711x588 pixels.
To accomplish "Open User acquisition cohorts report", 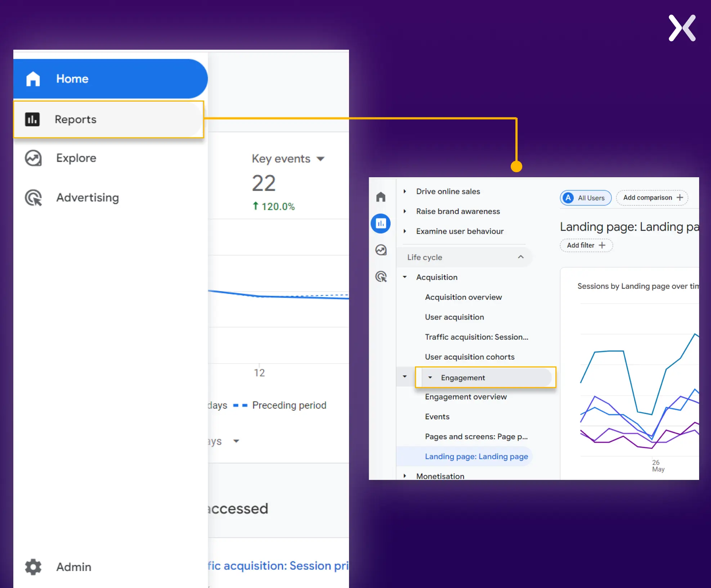I will tap(469, 357).
